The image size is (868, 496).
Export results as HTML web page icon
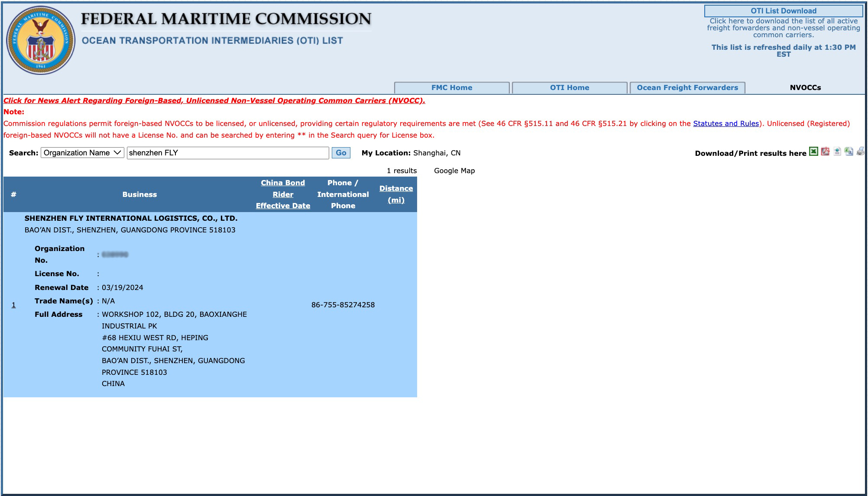(x=837, y=151)
